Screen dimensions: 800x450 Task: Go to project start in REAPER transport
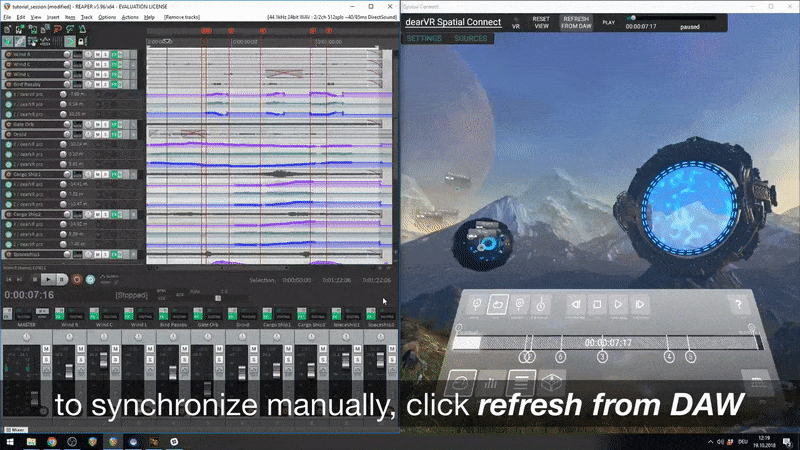[9, 280]
